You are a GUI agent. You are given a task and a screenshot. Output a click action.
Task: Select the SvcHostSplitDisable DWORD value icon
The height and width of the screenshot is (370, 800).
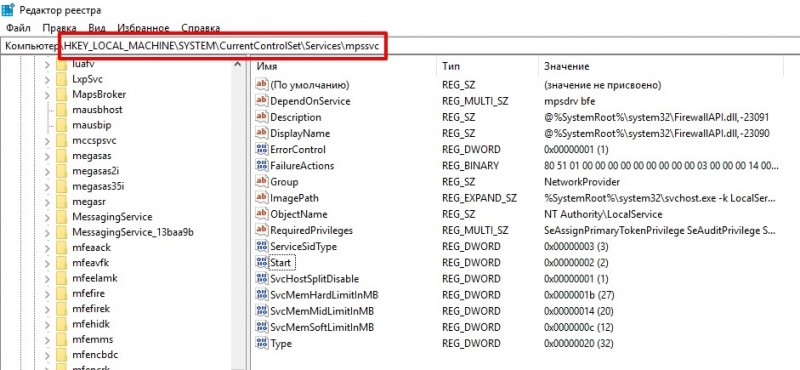(262, 279)
